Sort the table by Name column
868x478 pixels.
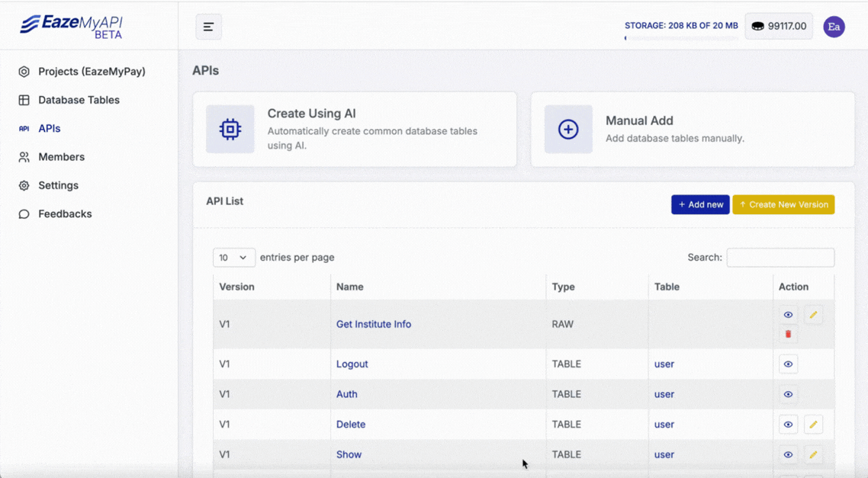coord(350,287)
